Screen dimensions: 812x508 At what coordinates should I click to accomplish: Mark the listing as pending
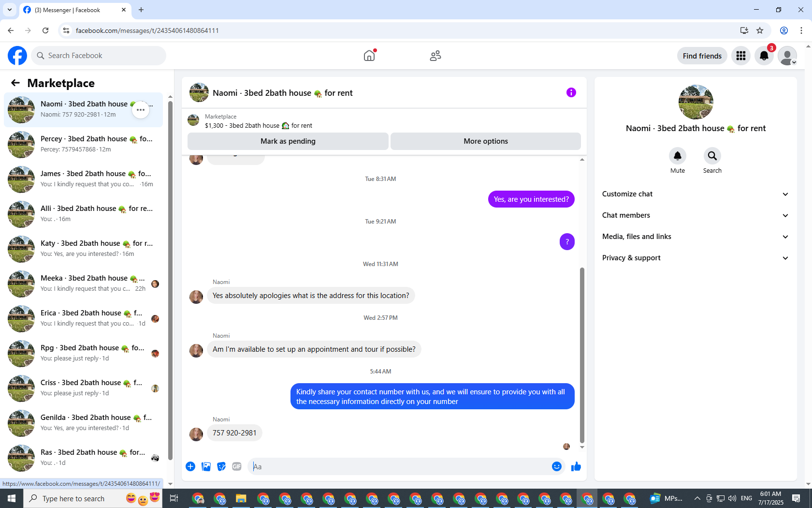288,141
